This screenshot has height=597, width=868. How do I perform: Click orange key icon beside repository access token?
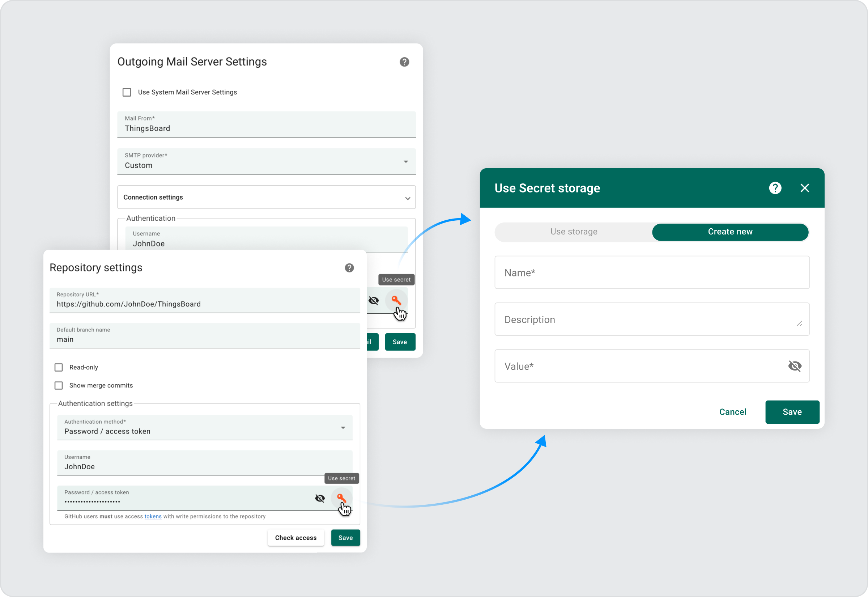pyautogui.click(x=341, y=497)
